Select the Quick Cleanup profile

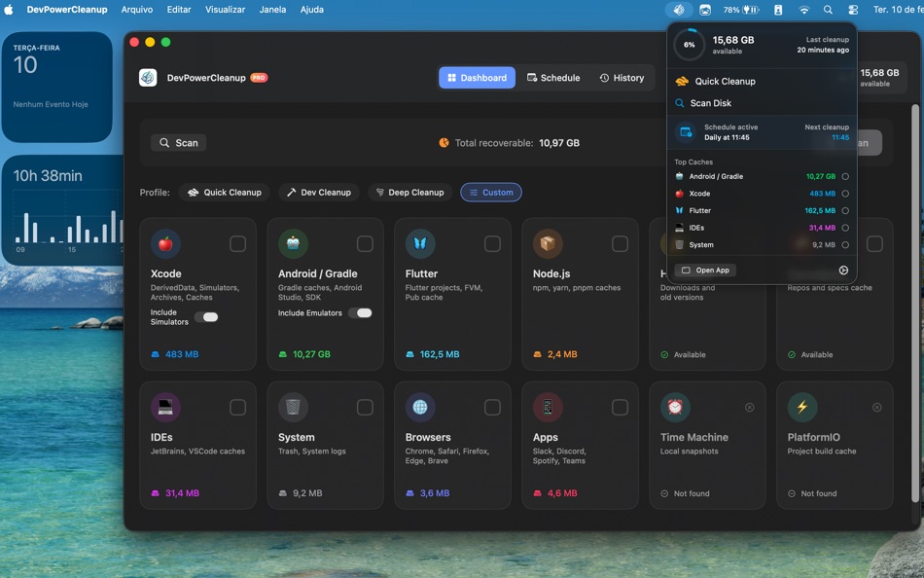coord(225,193)
